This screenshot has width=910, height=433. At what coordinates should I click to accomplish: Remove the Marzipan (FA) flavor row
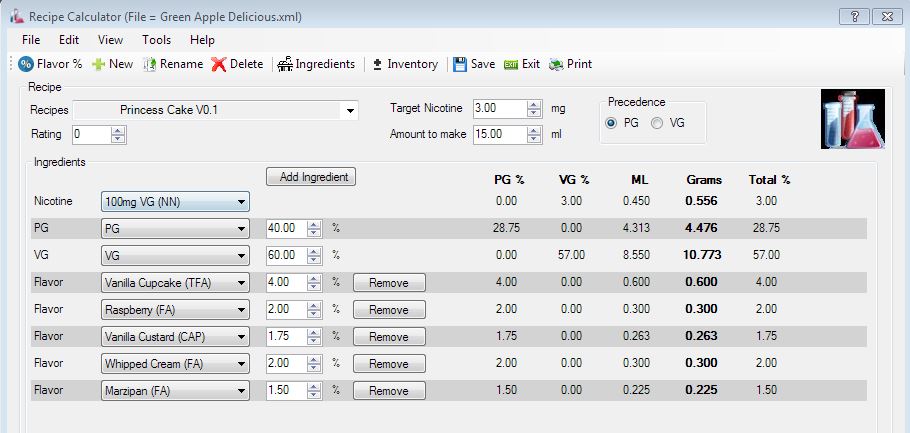pos(389,391)
